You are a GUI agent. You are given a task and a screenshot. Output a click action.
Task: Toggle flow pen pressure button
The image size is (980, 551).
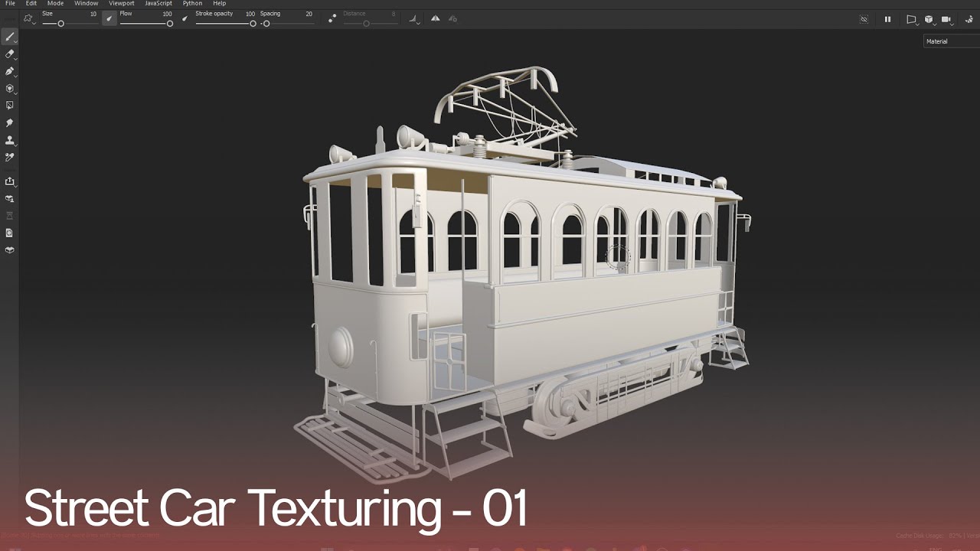tap(185, 18)
